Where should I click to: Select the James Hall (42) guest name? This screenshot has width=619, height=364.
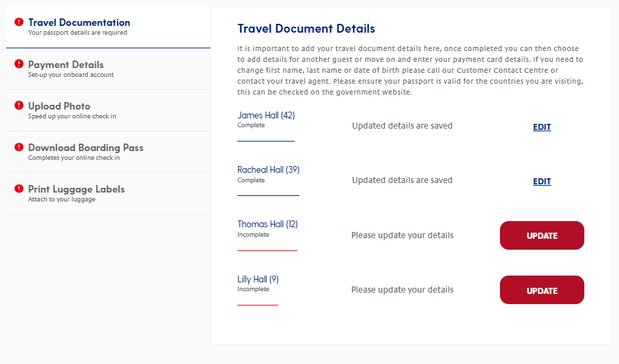click(266, 115)
